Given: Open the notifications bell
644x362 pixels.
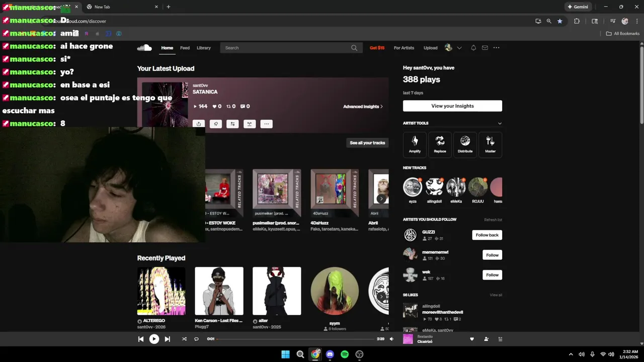Looking at the screenshot, I should [473, 48].
